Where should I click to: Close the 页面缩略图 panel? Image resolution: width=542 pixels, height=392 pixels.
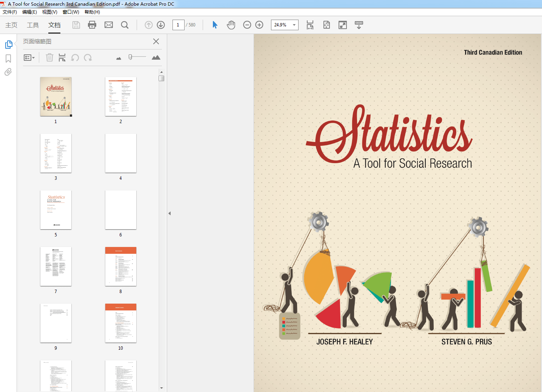click(x=156, y=42)
